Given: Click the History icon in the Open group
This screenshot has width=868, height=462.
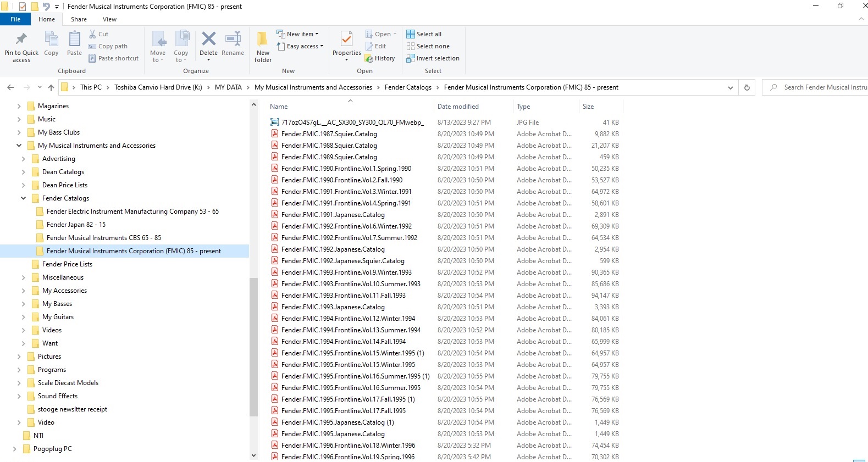Looking at the screenshot, I should point(369,58).
